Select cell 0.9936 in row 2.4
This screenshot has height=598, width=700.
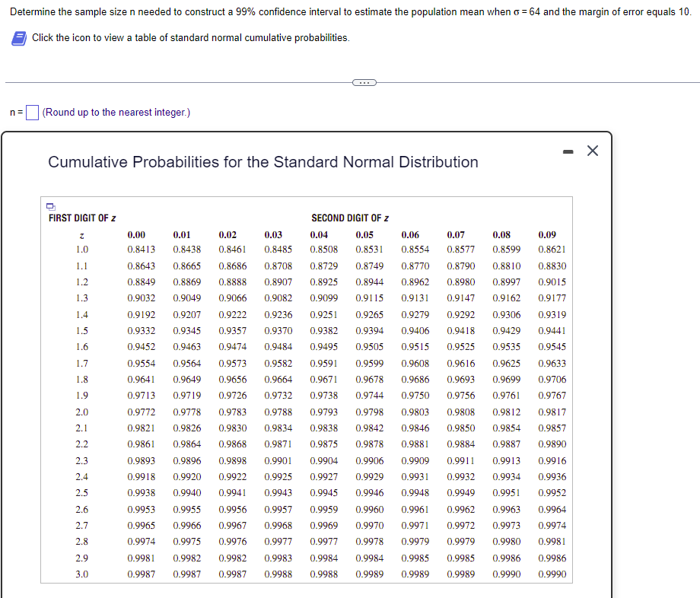pos(552,477)
